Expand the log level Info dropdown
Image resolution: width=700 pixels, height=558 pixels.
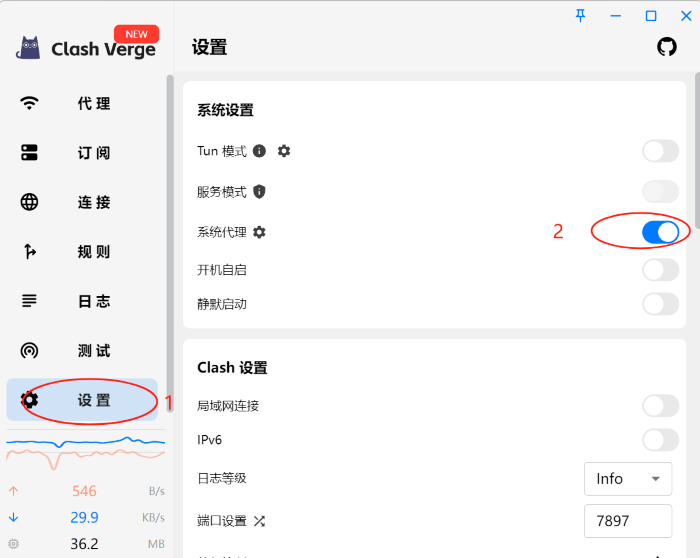click(x=627, y=479)
